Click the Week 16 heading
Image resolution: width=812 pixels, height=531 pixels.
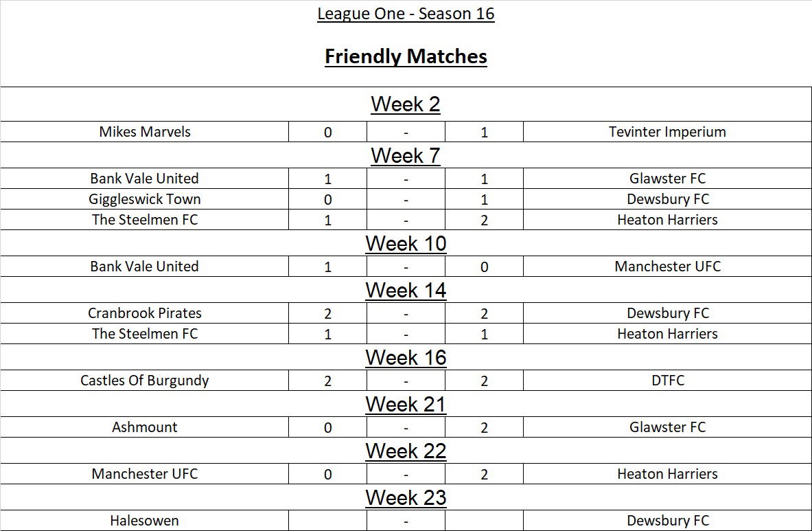(406, 358)
